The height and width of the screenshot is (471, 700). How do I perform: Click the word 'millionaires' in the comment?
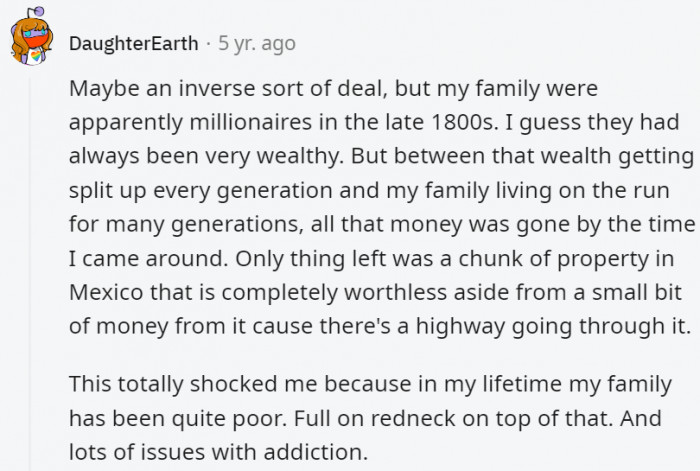click(250, 122)
